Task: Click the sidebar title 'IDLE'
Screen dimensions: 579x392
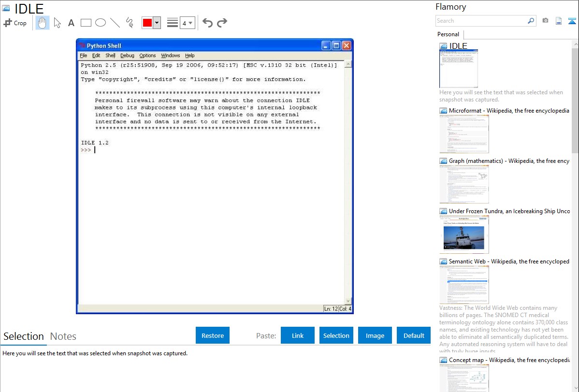Action: (x=458, y=46)
